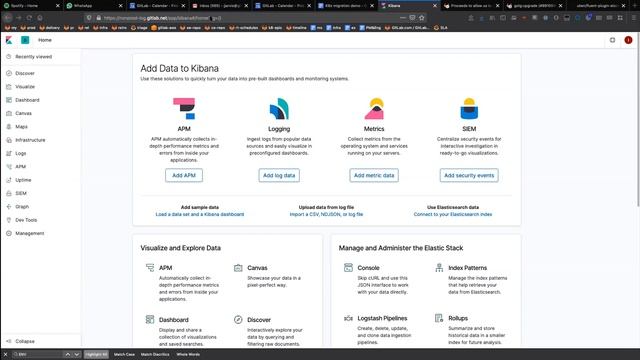Click the Kibana logo in header
The height and width of the screenshot is (360, 640).
[x=9, y=40]
